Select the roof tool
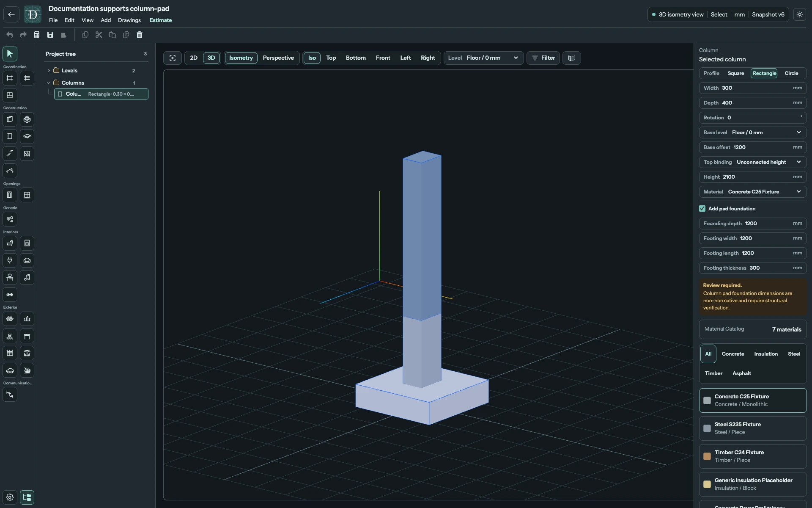This screenshot has width=812, height=508. (x=10, y=171)
